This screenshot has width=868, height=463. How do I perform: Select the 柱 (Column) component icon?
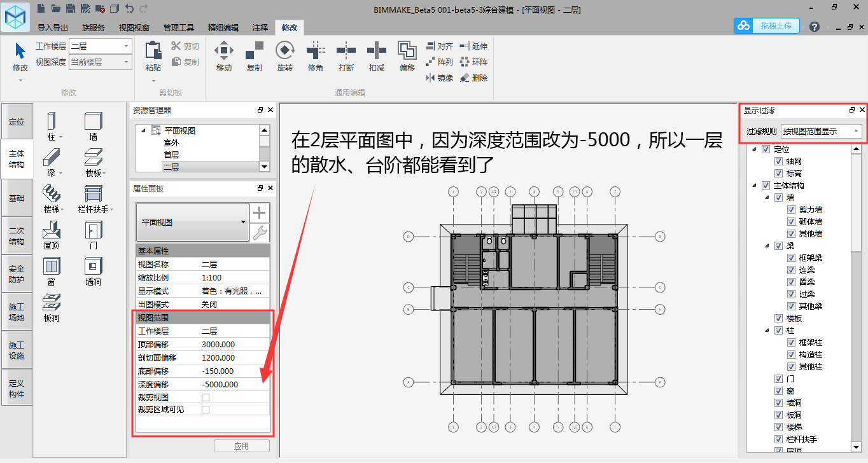(x=52, y=121)
